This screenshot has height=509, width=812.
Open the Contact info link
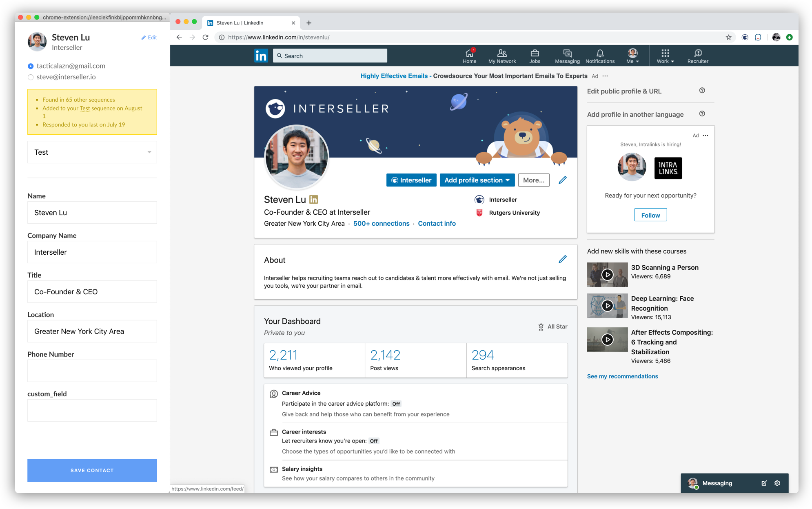click(x=437, y=223)
